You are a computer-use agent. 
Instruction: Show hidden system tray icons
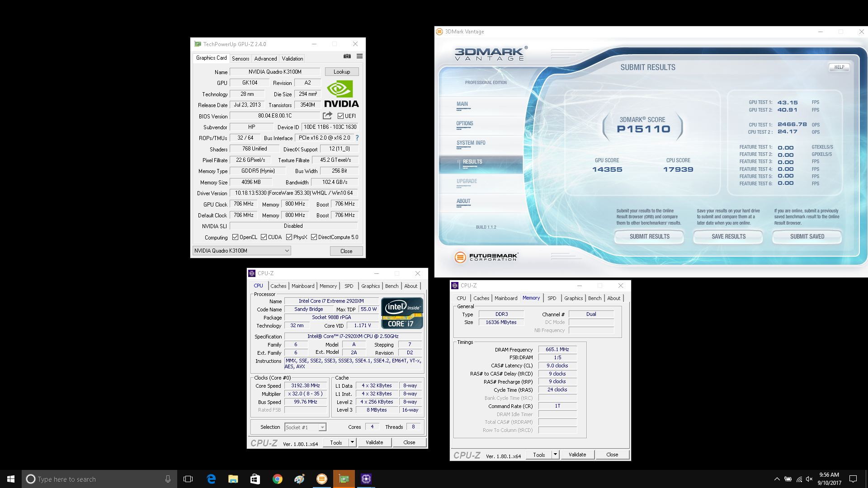pyautogui.click(x=777, y=479)
